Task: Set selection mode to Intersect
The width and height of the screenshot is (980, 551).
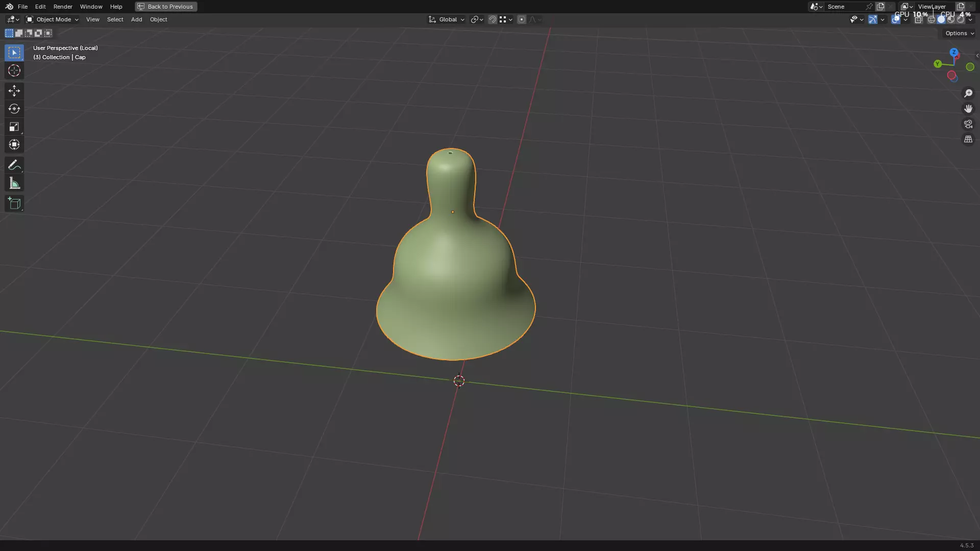Action: 48,33
